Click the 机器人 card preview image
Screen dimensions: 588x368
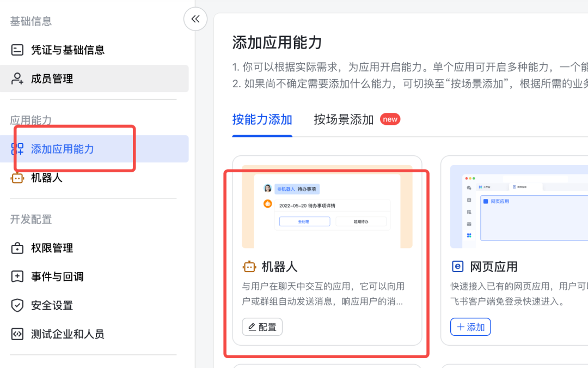point(327,207)
